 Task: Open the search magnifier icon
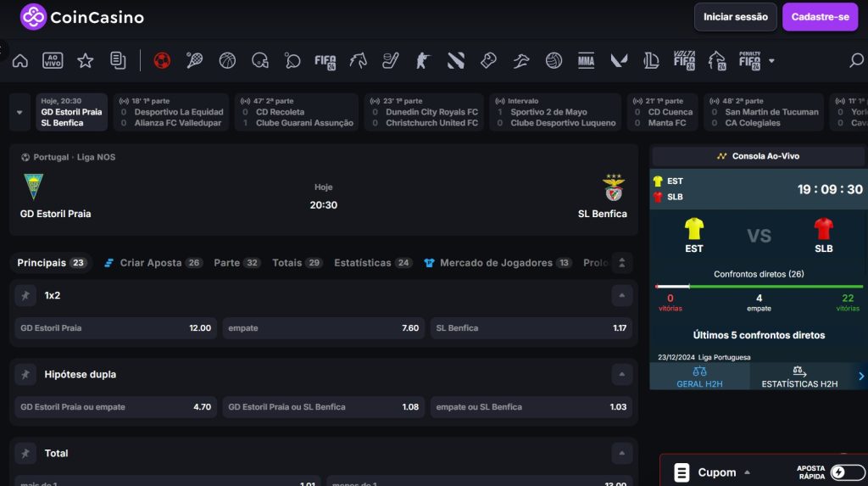pos(856,60)
